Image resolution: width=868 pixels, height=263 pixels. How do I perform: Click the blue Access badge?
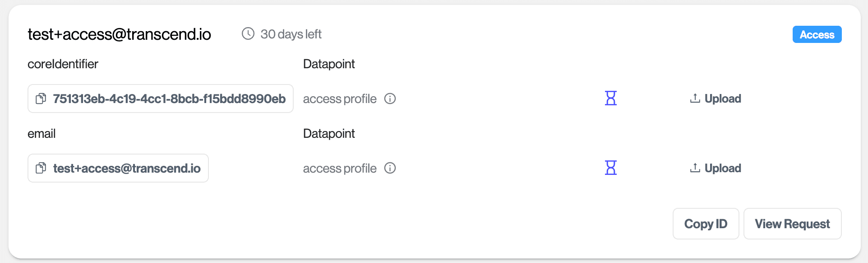[817, 35]
